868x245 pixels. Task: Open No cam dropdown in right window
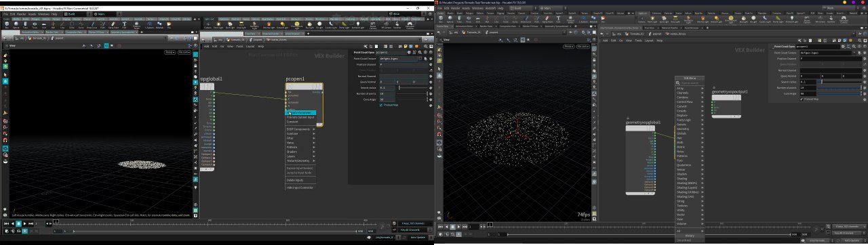point(583,46)
